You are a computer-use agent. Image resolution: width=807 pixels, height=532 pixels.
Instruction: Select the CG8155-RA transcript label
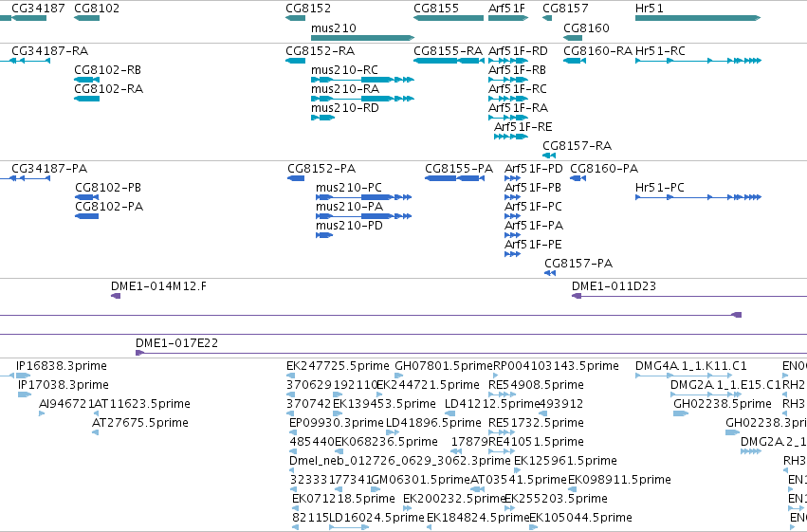click(449, 51)
